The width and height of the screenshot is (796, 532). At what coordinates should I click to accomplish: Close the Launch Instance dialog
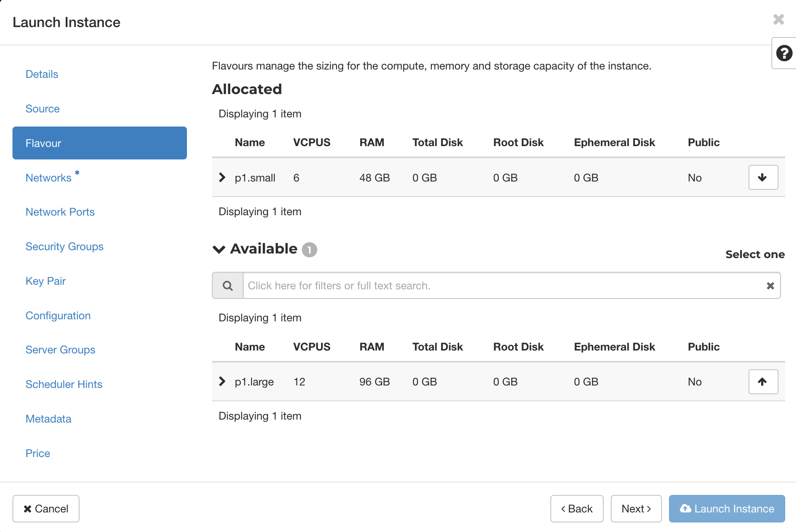[x=778, y=20]
